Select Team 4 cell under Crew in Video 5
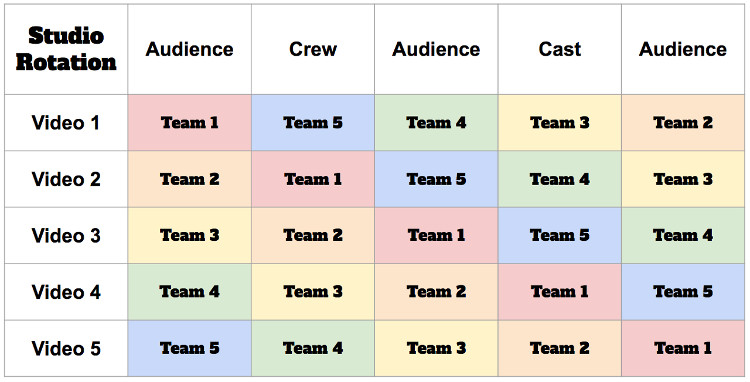 point(313,348)
